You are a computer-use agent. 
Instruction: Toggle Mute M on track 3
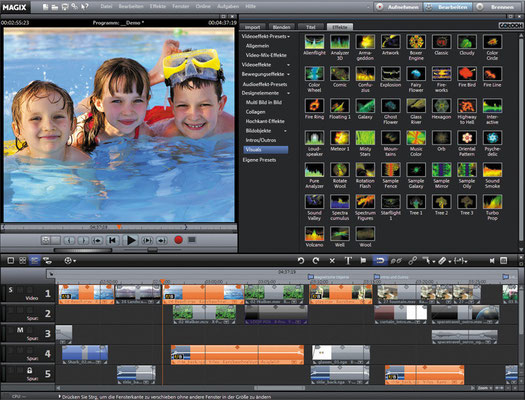pyautogui.click(x=20, y=330)
